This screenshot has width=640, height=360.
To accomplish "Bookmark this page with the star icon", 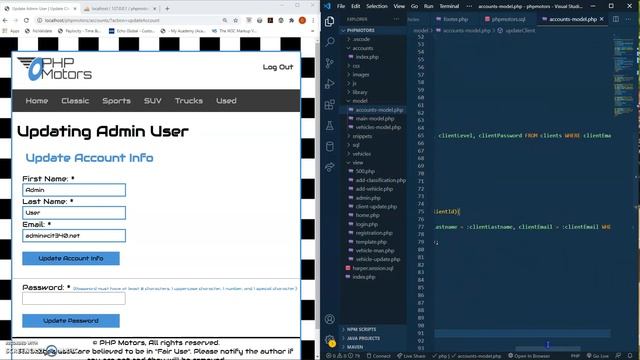I will [236, 20].
